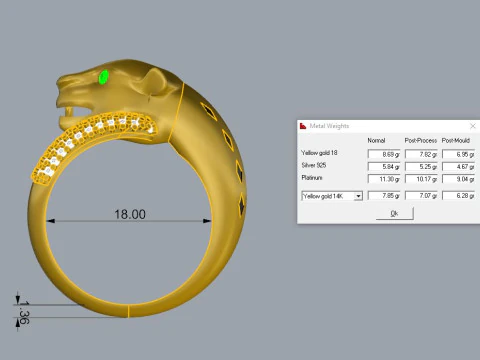
Task: Open the Yellow gold 14K metal dropdown
Action: click(358, 196)
